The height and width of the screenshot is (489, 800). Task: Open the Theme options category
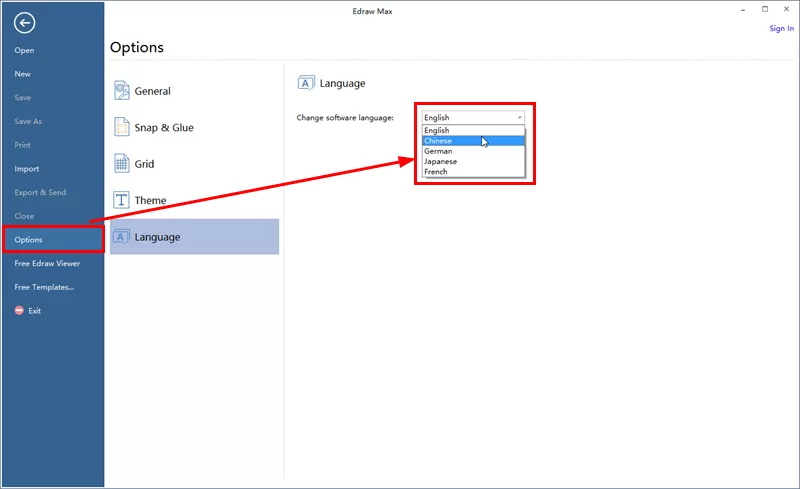(x=194, y=200)
